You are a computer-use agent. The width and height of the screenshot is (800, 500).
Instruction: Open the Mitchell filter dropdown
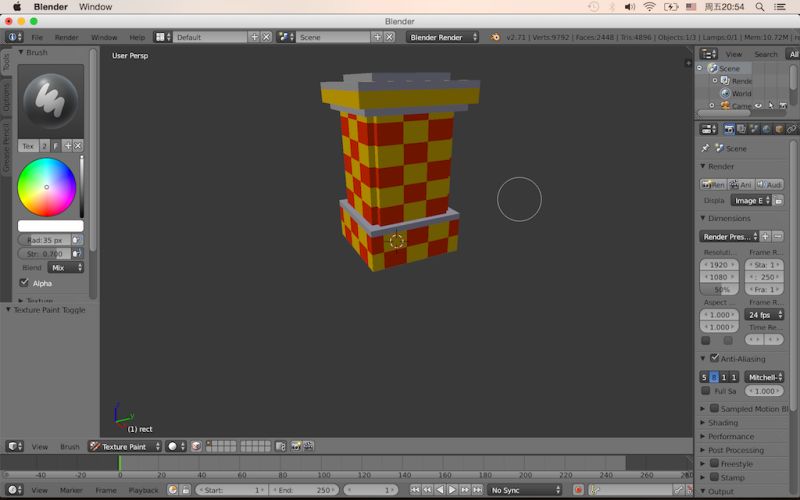coord(764,377)
